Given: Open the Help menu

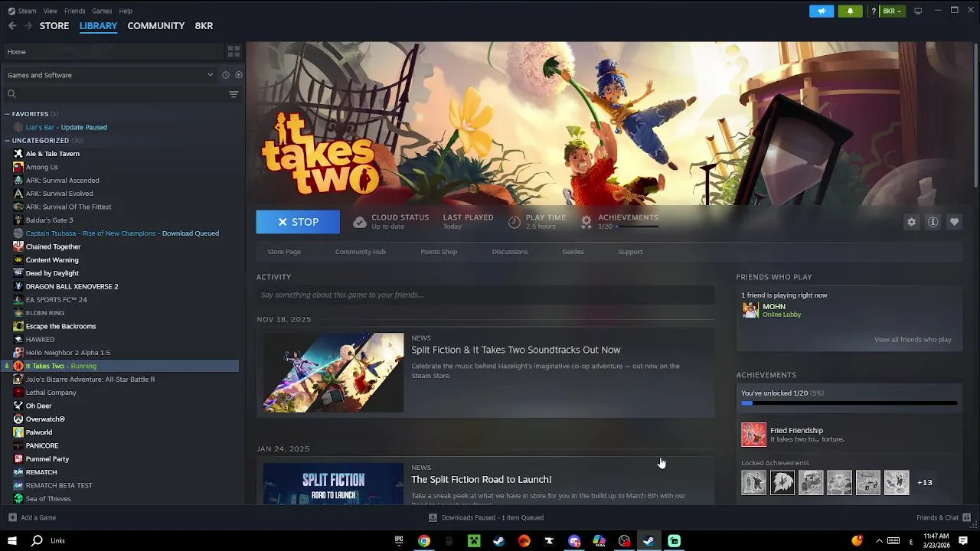Looking at the screenshot, I should pos(126,11).
